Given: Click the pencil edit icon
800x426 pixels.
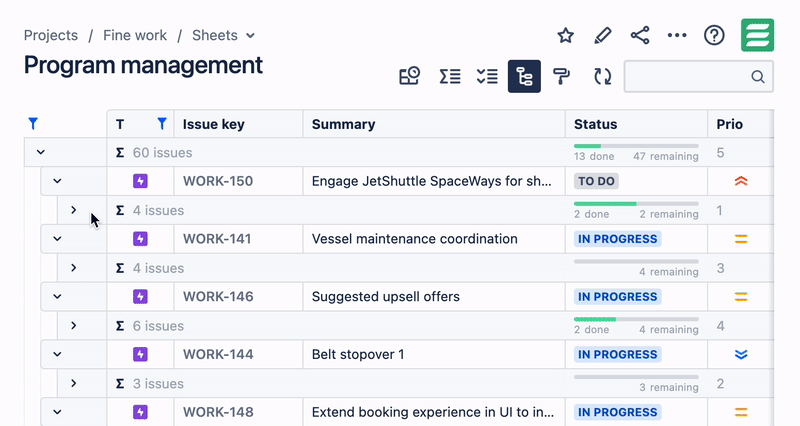Looking at the screenshot, I should [x=602, y=36].
